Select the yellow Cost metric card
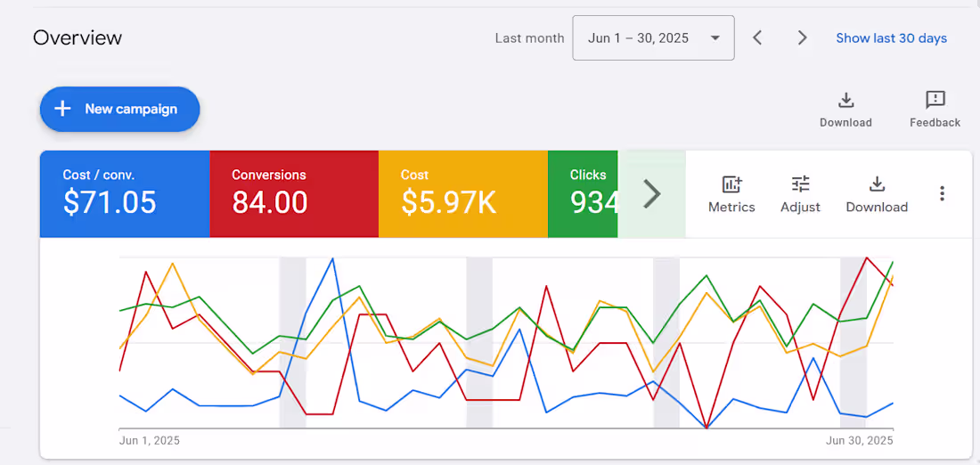980x465 pixels. click(x=463, y=194)
